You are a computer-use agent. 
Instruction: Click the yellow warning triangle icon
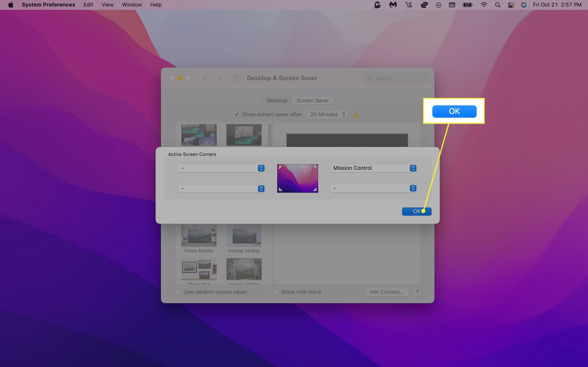pyautogui.click(x=356, y=114)
